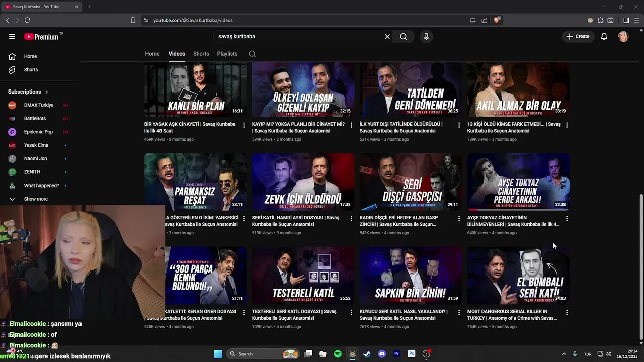Open more options for SERİ KATİL HAMDİ AYRİ
Viewport: 644px width, 362px height.
352,219
